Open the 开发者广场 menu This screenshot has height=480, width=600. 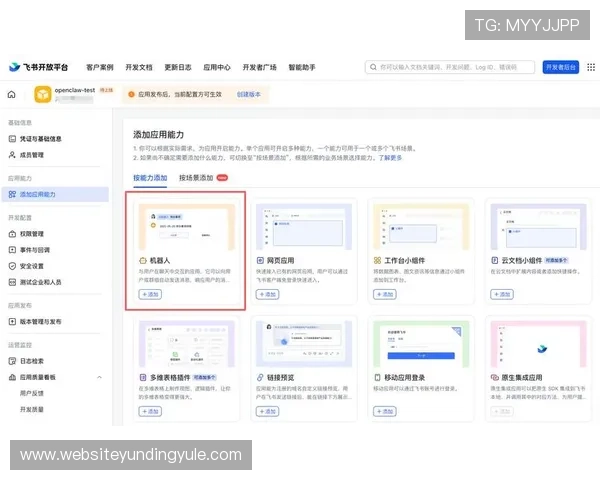coord(259,67)
